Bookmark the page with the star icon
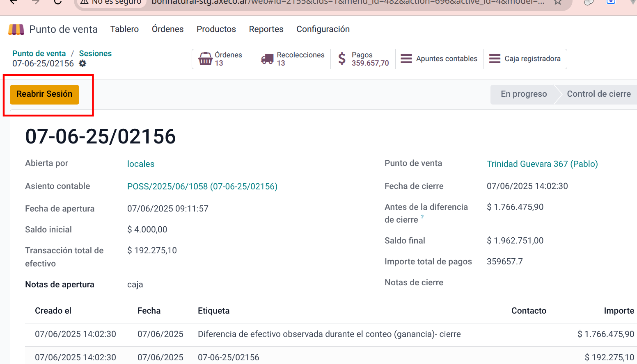Screen dimensions: 637x364 (x=557, y=2)
